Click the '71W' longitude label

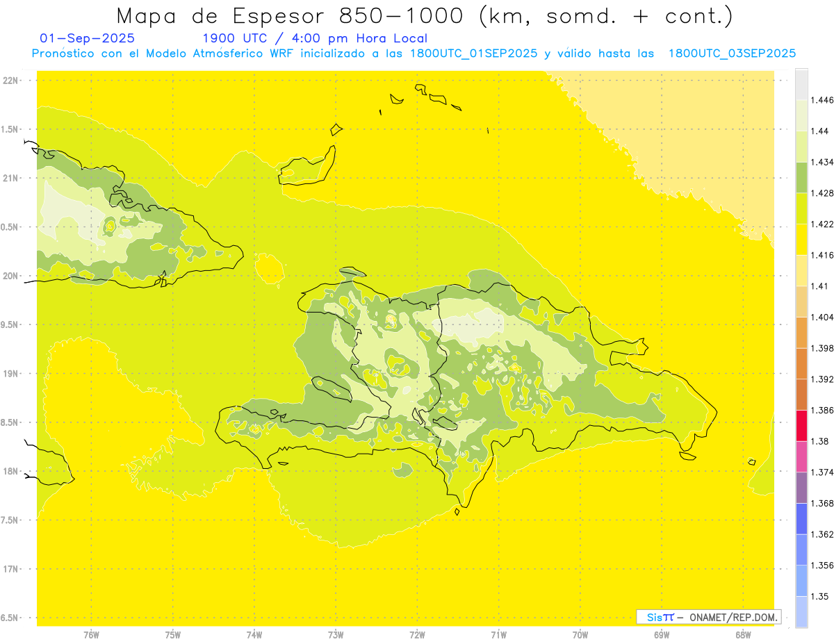coord(498,635)
